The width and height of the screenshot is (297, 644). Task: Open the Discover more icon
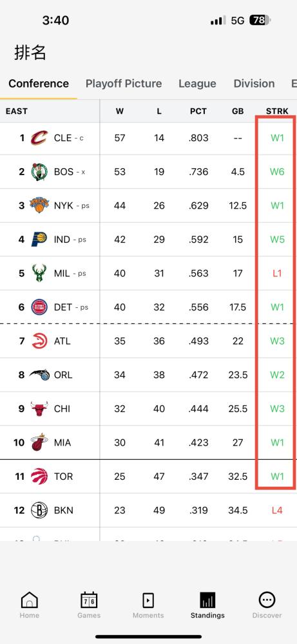click(267, 600)
